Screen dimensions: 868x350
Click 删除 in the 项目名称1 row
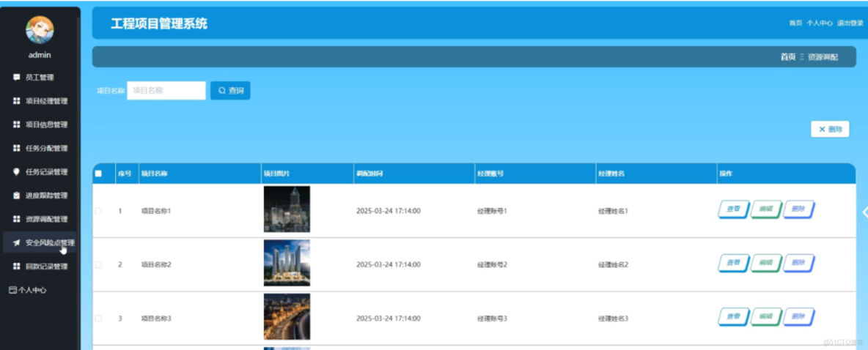click(x=798, y=209)
